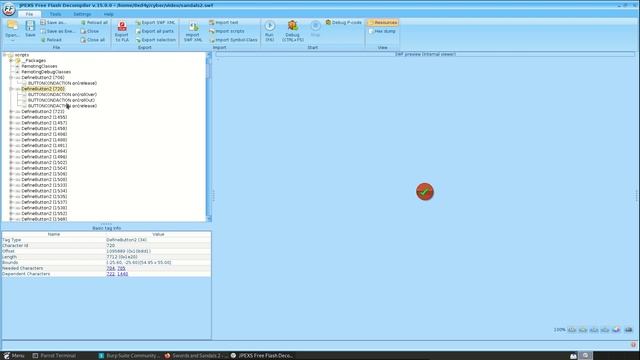
Task: Click the colorful background color icon in preview
Action: [x=616, y=329]
